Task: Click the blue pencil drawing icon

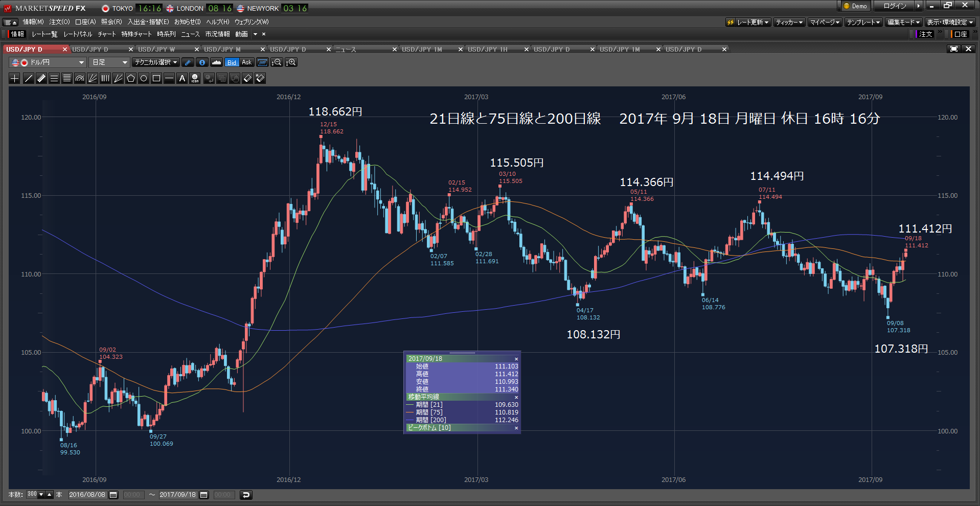Action: [x=188, y=62]
